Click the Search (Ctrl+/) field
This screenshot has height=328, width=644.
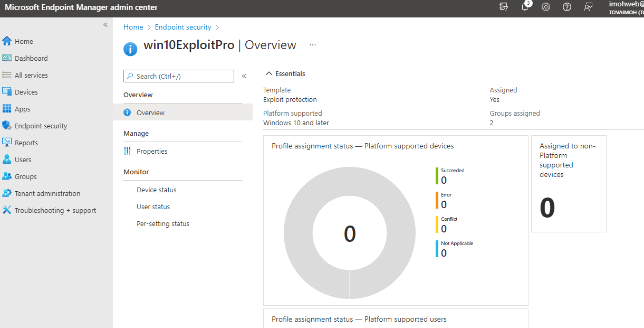point(179,76)
